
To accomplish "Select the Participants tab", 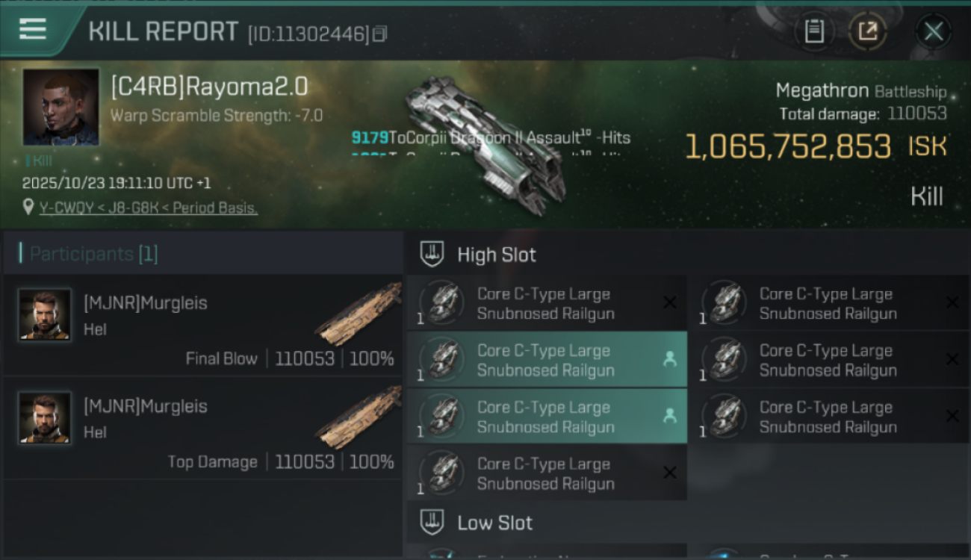I will (x=93, y=254).
